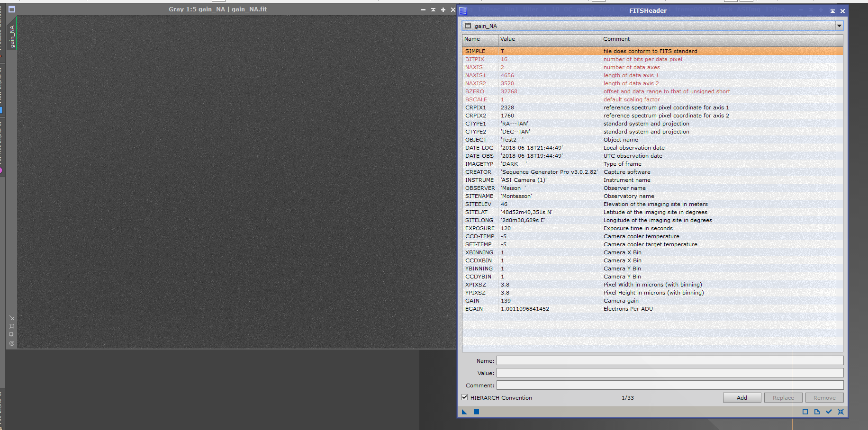Select the OBSERVER keyword
The width and height of the screenshot is (868, 430).
click(480, 188)
